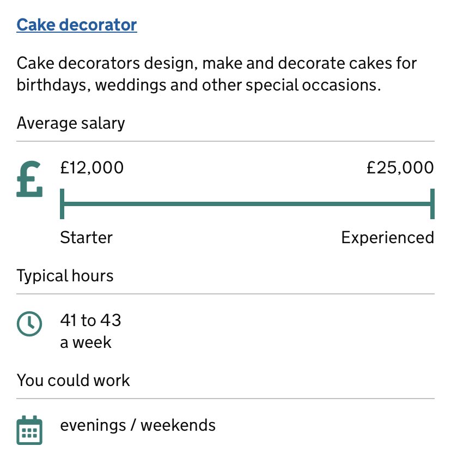Click the 'a week' text
The image size is (451, 476).
pyautogui.click(x=86, y=342)
